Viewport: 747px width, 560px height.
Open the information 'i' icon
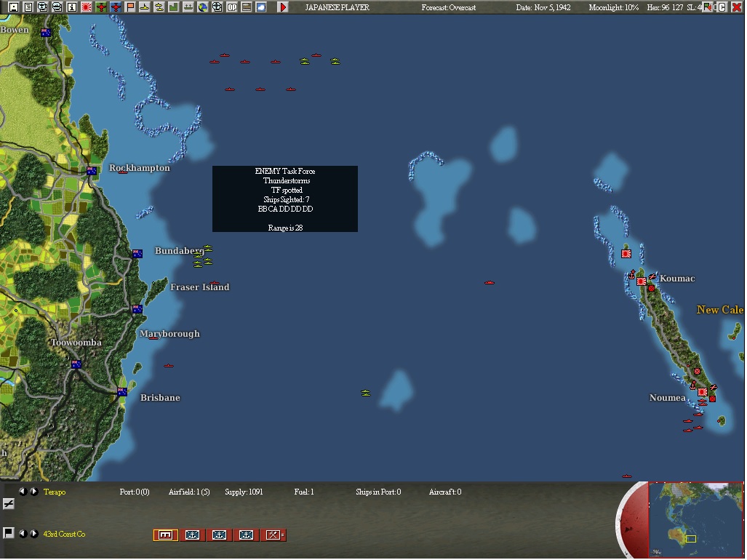click(72, 7)
